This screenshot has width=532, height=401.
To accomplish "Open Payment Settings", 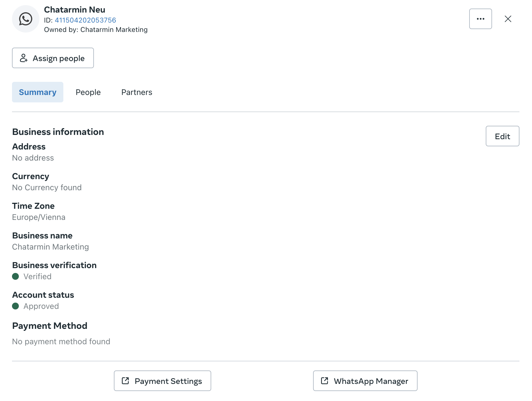I will pyautogui.click(x=162, y=381).
